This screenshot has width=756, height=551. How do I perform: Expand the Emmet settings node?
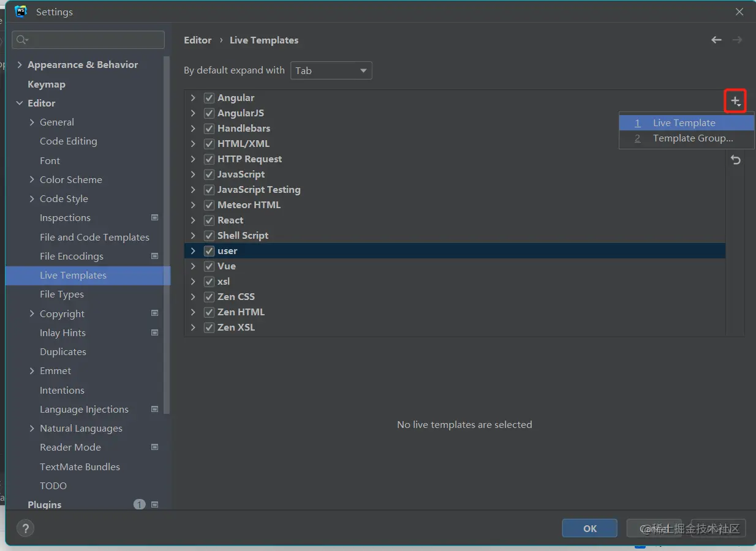[x=32, y=371]
